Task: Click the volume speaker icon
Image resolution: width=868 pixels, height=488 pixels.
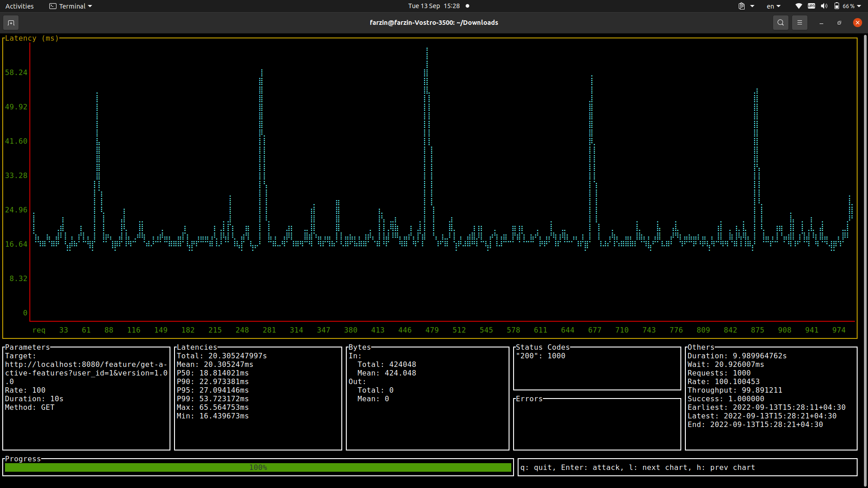Action: (824, 6)
